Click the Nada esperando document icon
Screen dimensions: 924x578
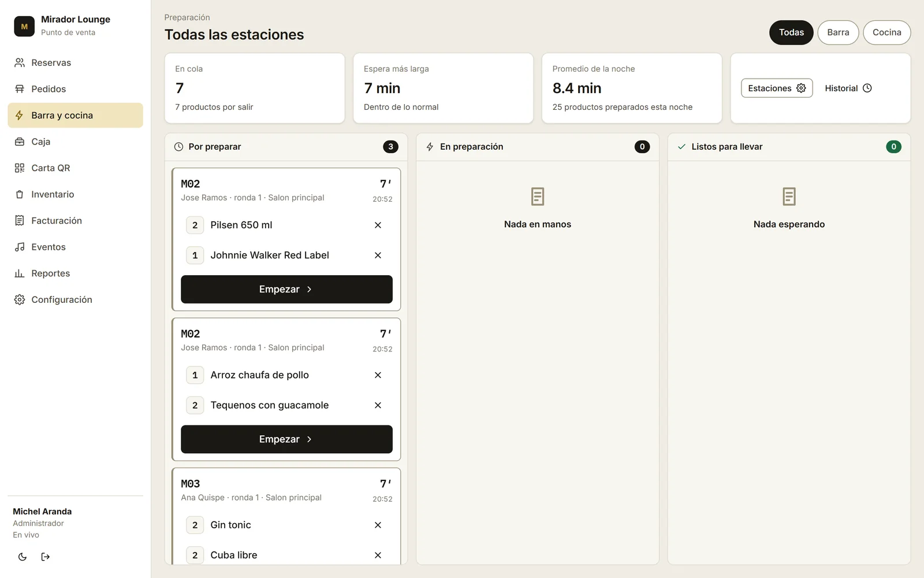(789, 197)
